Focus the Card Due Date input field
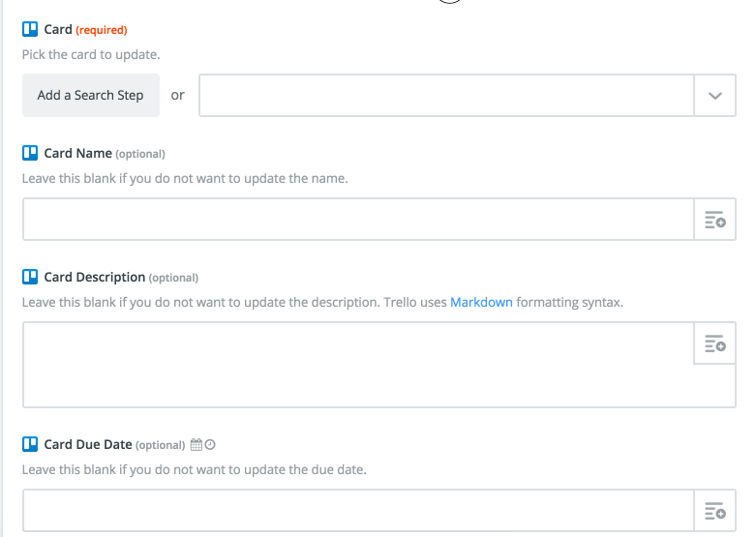Viewport: 756px width, 537px height. [x=358, y=511]
